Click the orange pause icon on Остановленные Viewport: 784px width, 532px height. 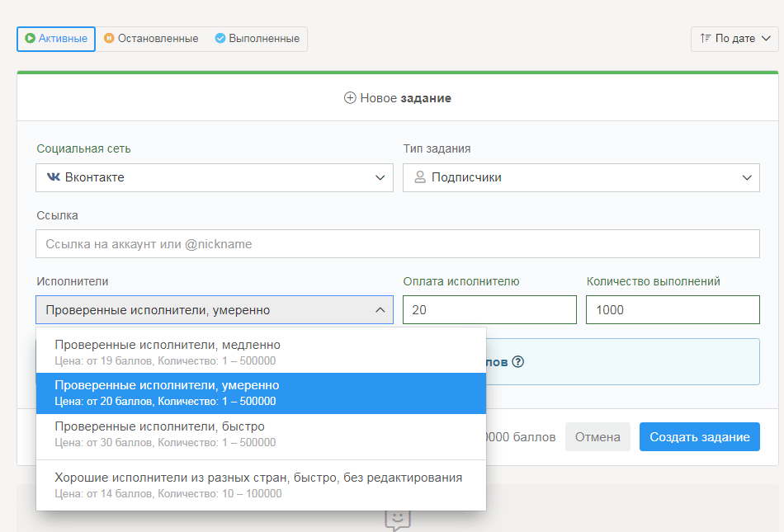109,39
